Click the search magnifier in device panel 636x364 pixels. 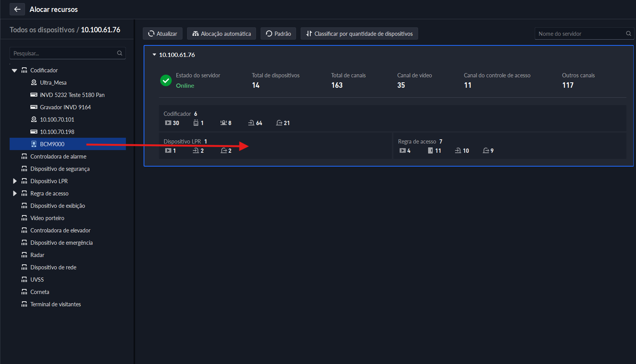click(120, 53)
